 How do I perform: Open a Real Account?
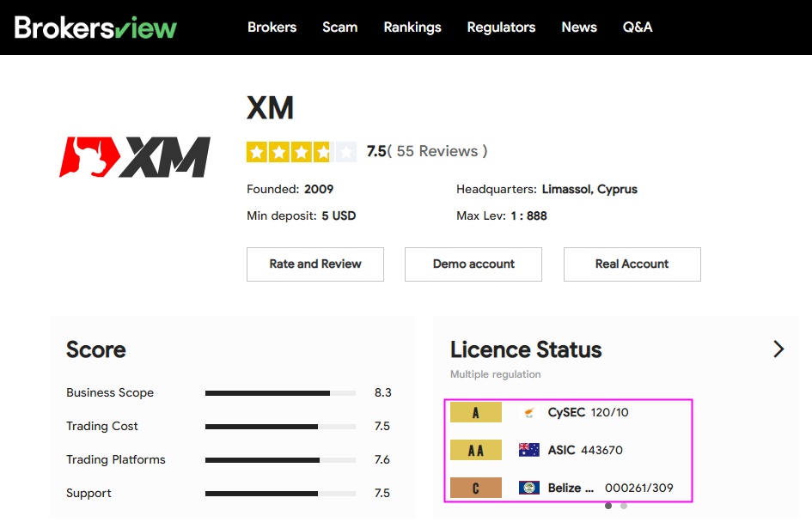click(632, 264)
